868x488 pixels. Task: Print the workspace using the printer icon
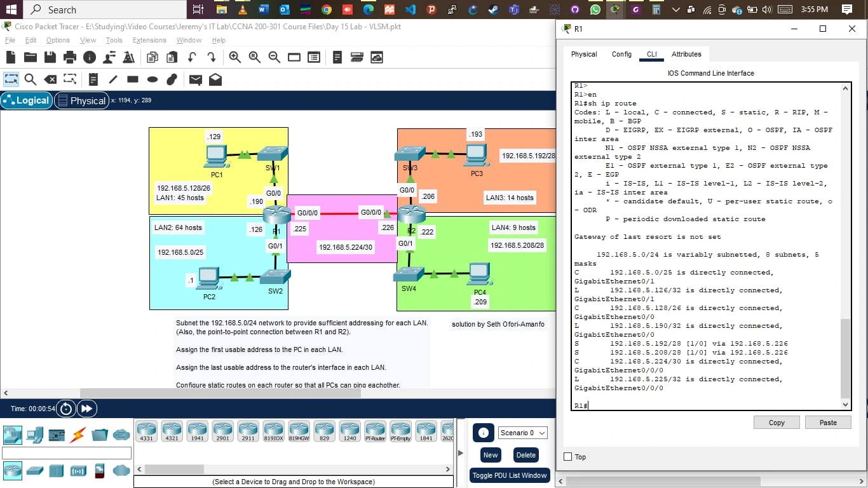[x=70, y=57]
